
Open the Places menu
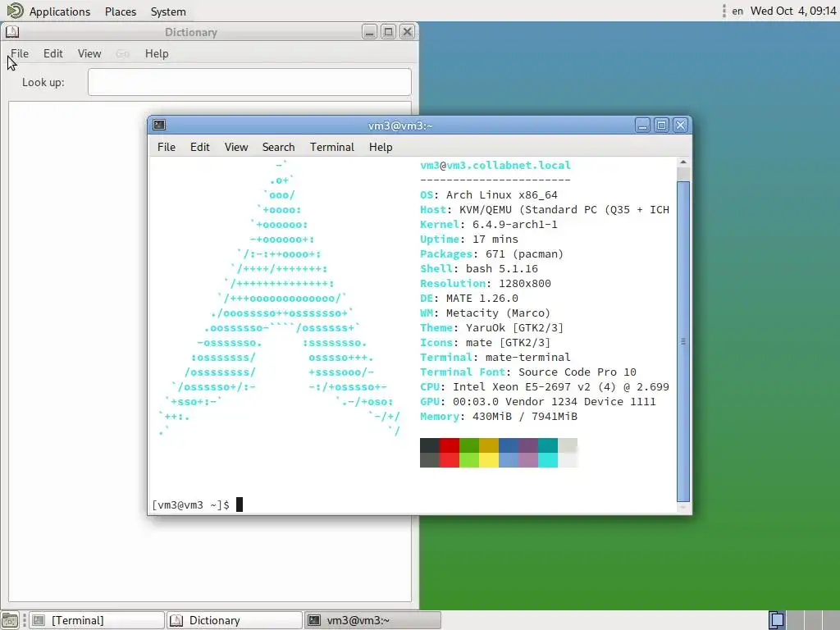[x=121, y=11]
